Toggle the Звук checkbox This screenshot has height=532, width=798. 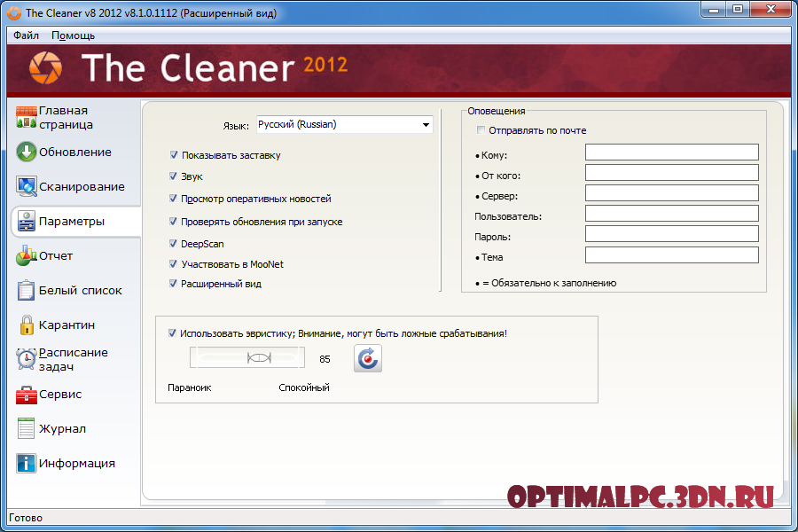click(x=173, y=176)
